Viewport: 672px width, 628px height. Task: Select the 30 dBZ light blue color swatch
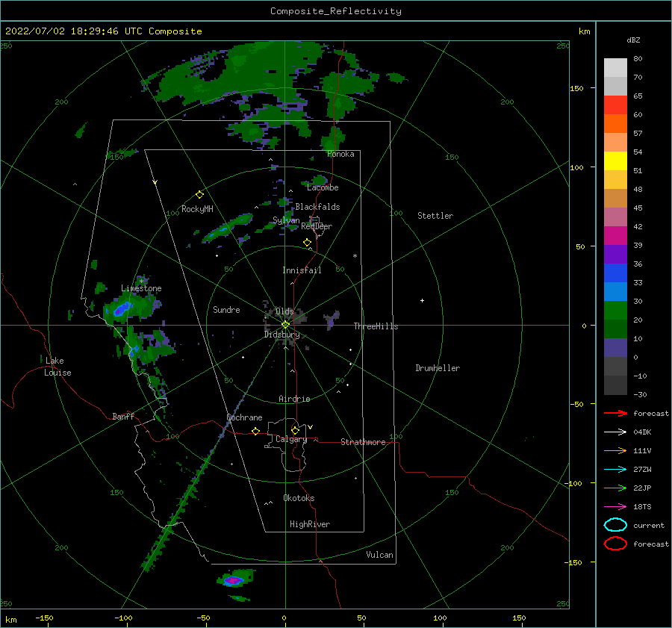[x=615, y=292]
